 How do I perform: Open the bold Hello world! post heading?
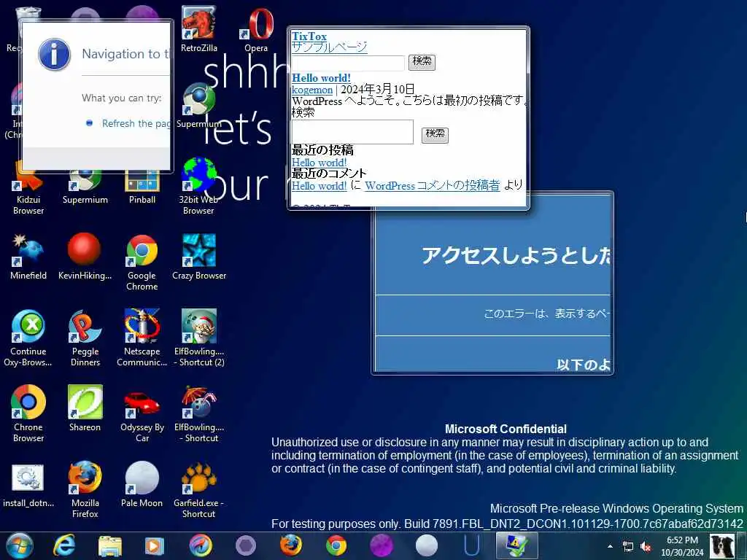[x=321, y=78]
